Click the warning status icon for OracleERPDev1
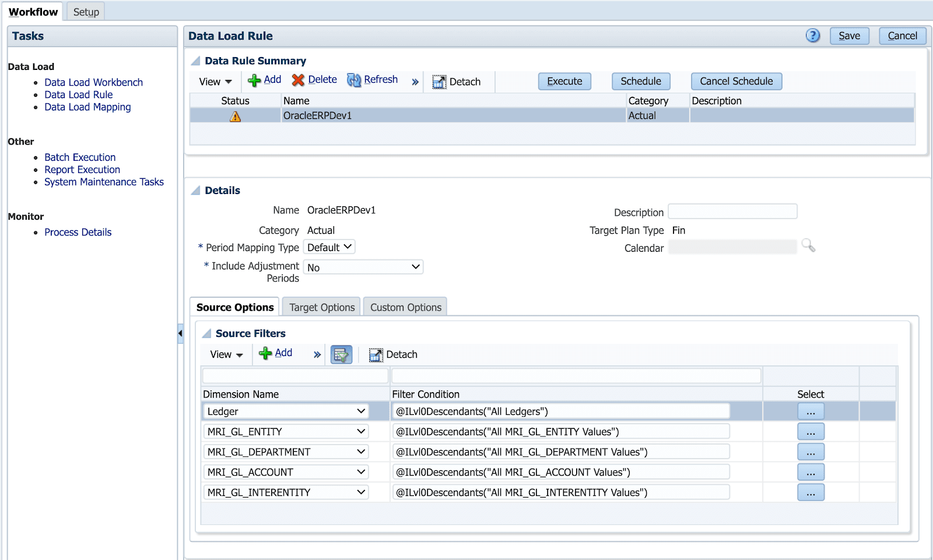933x560 pixels. pos(234,115)
